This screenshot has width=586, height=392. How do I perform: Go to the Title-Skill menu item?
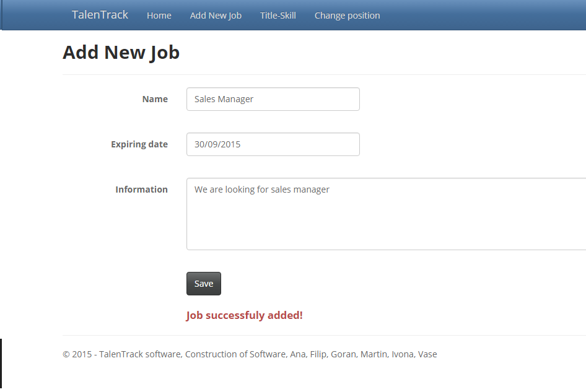278,15
